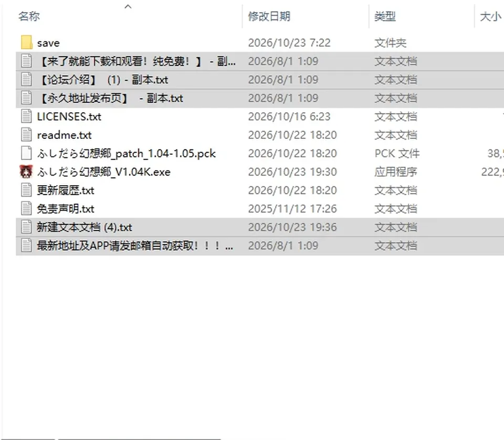Select the file name 更新履歴.txt
Image resolution: width=504 pixels, height=440 pixels.
click(x=66, y=190)
